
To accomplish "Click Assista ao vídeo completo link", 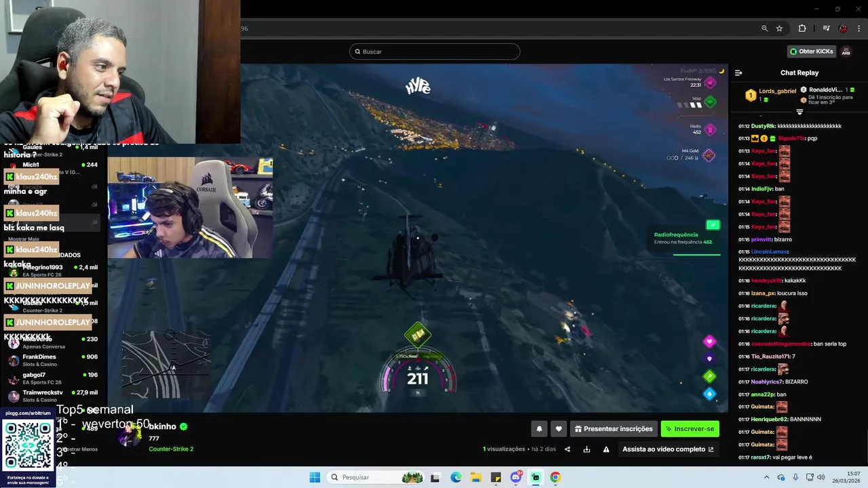I will pos(668,449).
